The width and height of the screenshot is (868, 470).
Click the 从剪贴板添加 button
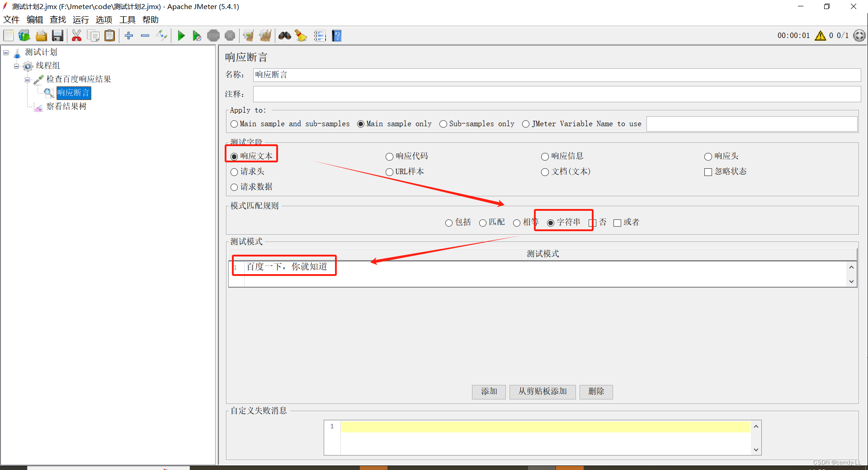click(x=542, y=392)
